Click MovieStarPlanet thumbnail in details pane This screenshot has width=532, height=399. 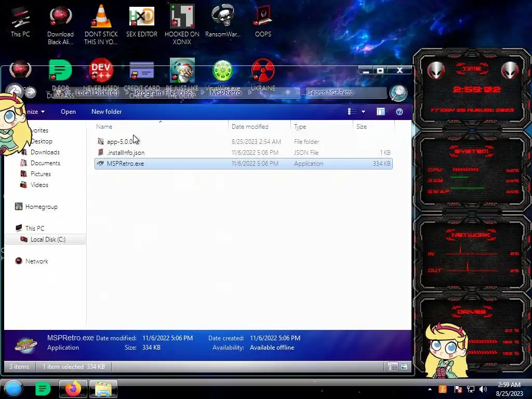[x=25, y=344]
